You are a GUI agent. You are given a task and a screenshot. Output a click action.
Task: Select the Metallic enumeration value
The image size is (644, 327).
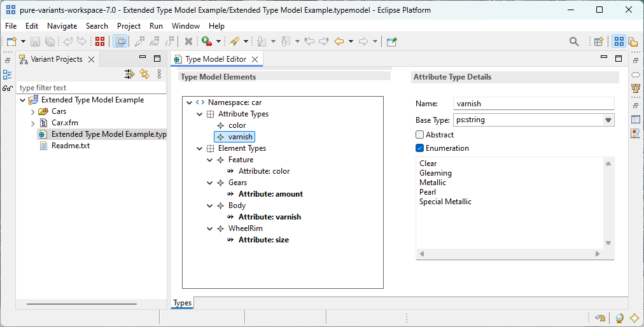click(433, 183)
